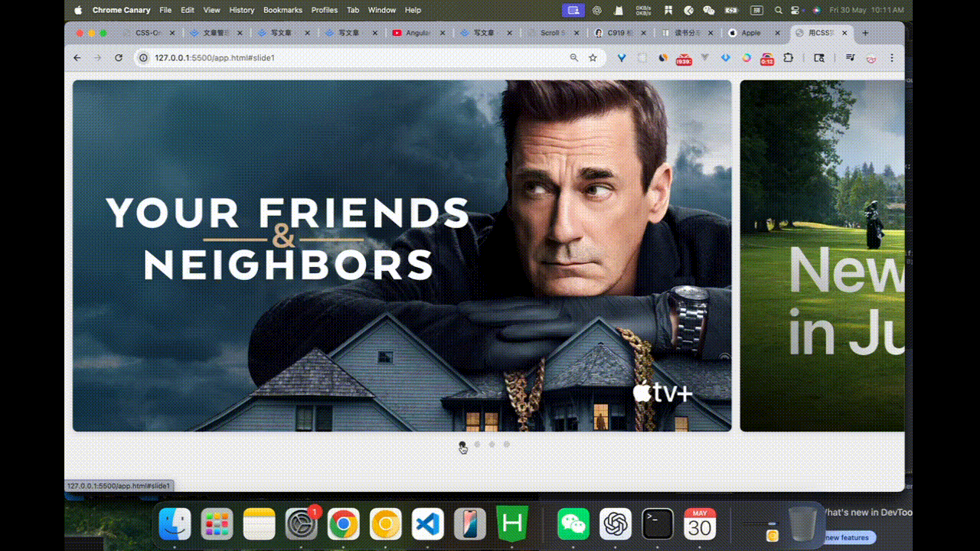
Task: Click the ChatGPT menu bar icon
Action: click(x=597, y=10)
